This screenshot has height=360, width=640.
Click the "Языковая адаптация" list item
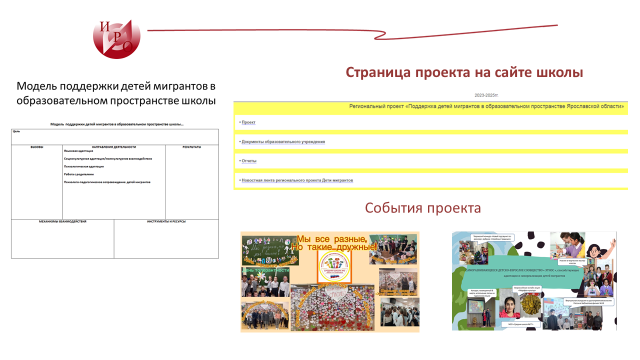point(78,151)
